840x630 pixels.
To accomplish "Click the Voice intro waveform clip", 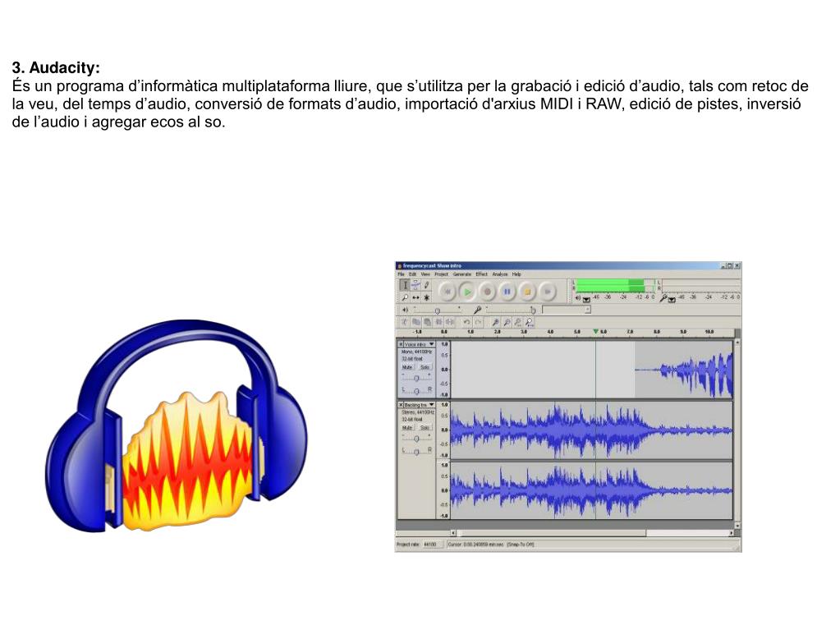I will [683, 370].
